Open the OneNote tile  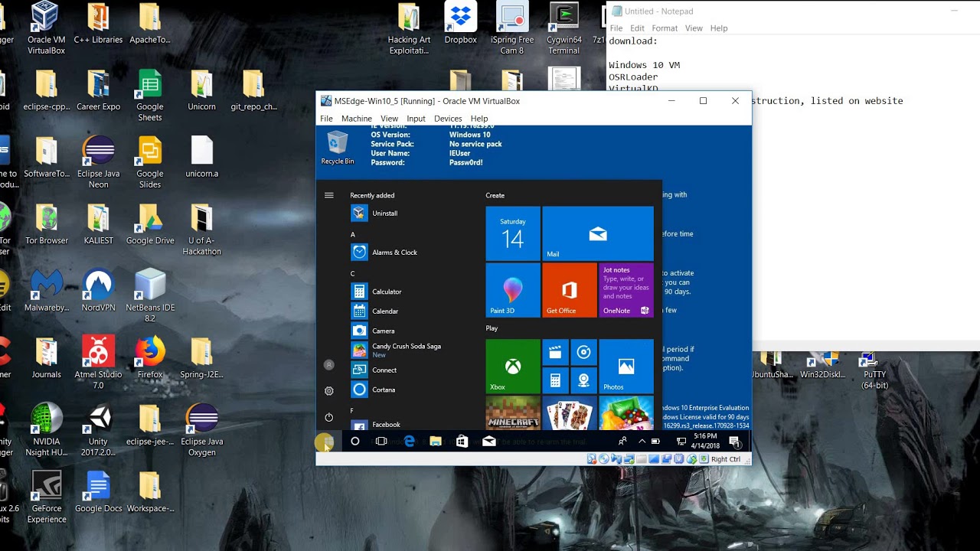click(626, 290)
